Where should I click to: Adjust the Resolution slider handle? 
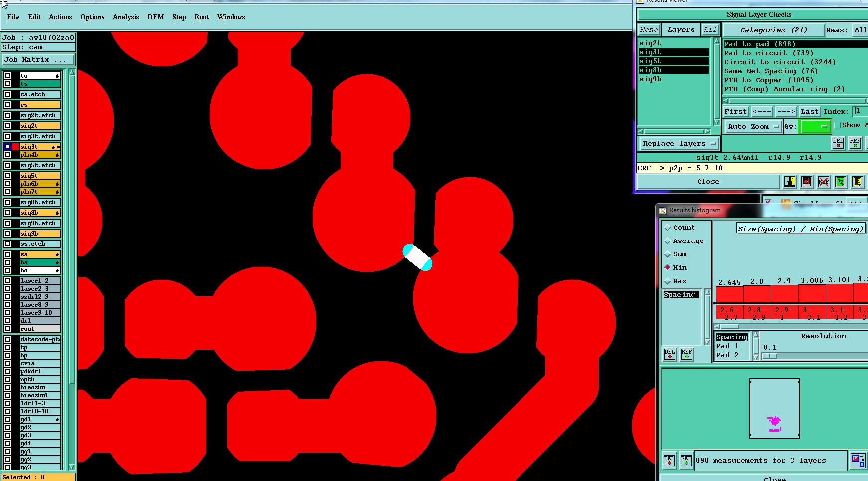pyautogui.click(x=770, y=356)
